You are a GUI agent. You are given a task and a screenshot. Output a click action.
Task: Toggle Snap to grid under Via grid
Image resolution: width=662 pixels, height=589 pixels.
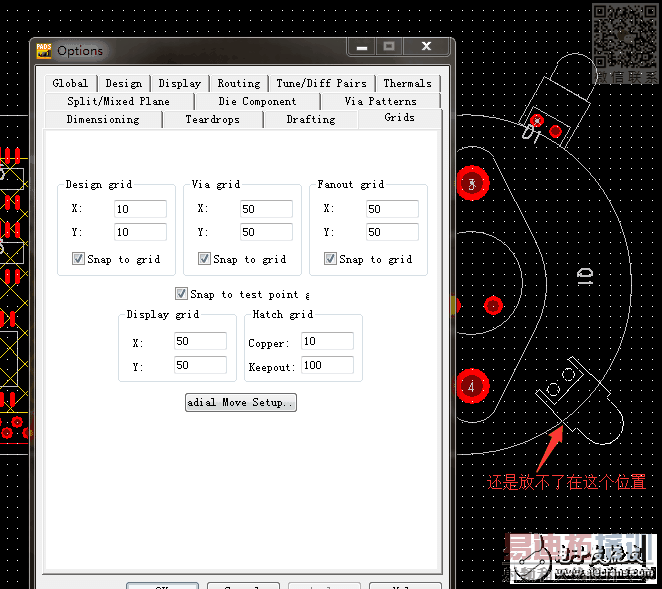coord(204,259)
